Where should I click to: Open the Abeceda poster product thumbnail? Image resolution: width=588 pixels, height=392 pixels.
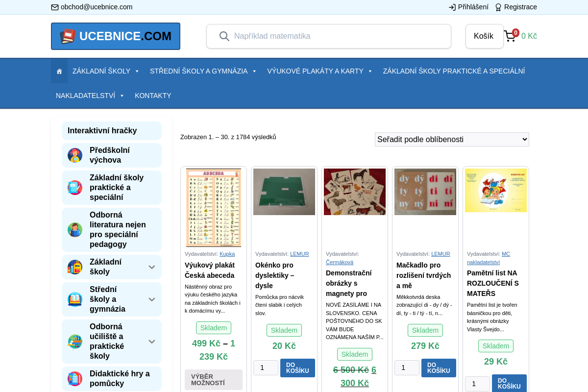tap(214, 207)
